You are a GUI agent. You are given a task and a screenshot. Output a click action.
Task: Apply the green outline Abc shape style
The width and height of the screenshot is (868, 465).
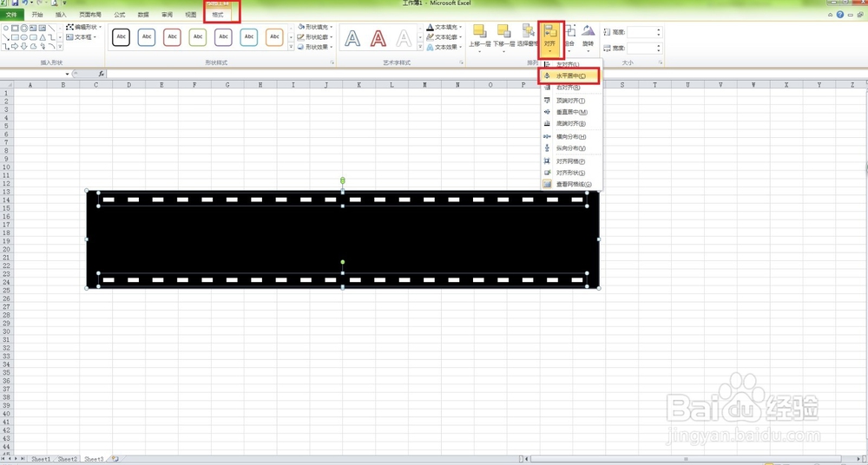coord(198,37)
